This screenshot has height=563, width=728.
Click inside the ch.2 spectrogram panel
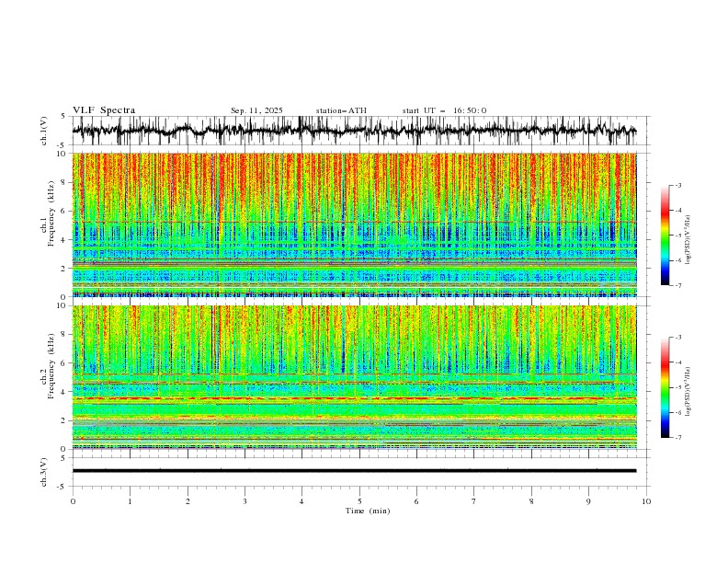[354, 377]
